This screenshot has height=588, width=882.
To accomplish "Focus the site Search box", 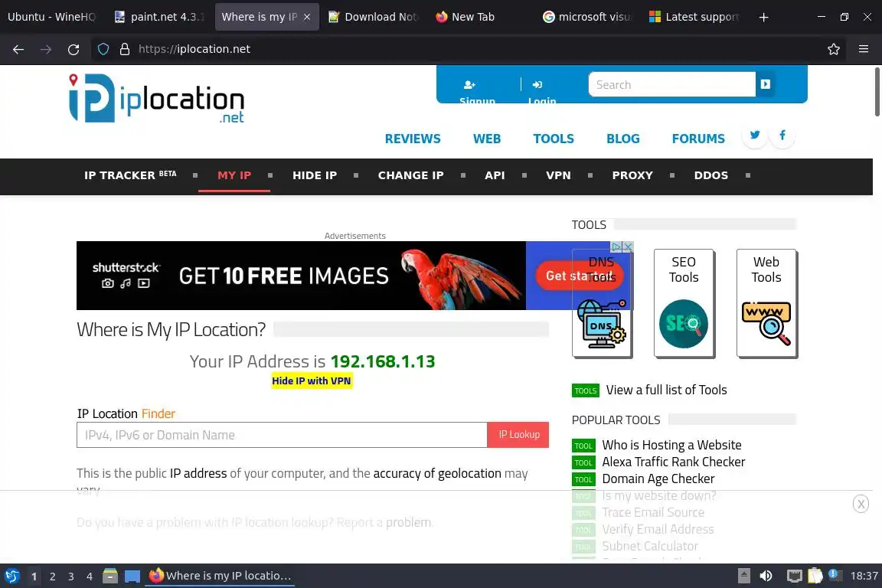I will pos(671,84).
